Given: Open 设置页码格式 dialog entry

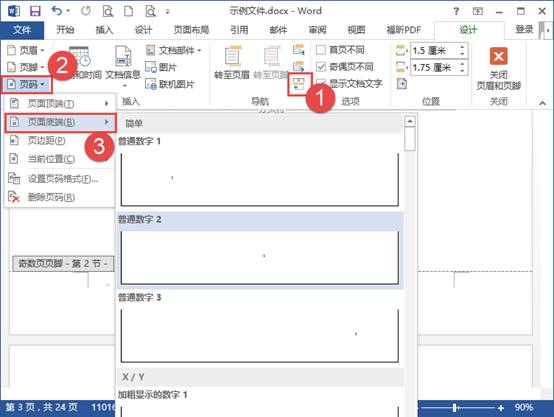Looking at the screenshot, I should 60,179.
